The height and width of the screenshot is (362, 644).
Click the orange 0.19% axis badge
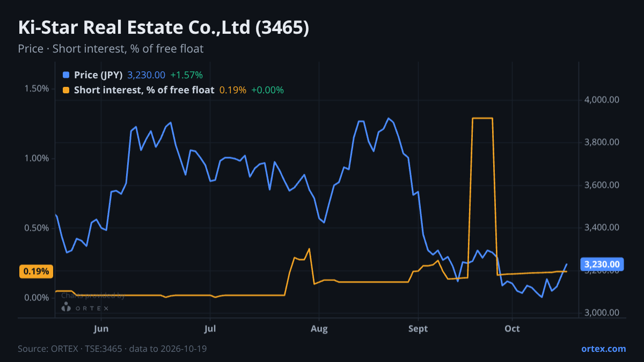36,271
